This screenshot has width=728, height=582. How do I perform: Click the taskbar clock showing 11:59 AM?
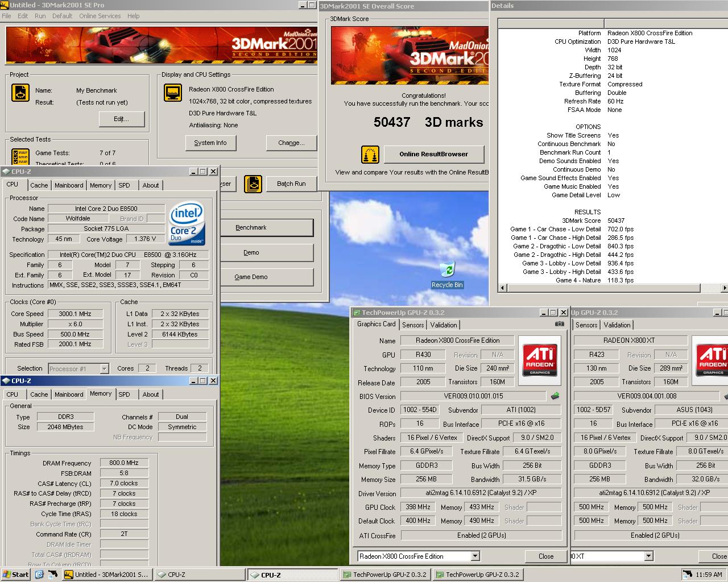709,575
